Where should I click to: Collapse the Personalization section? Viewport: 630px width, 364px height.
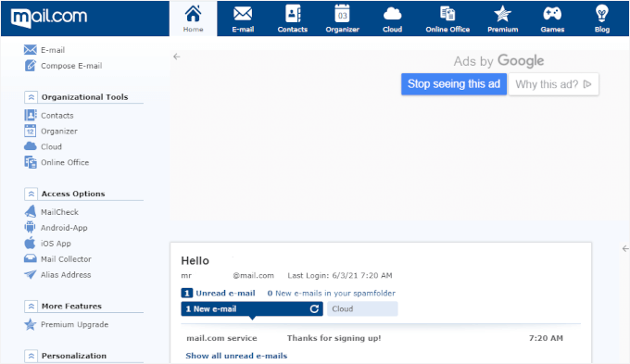pyautogui.click(x=31, y=356)
